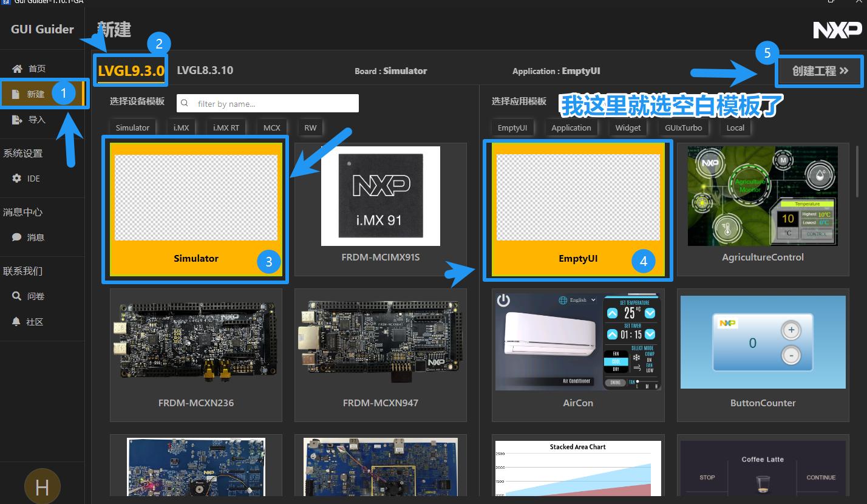Click the Application : EmptyUI label
The width and height of the screenshot is (867, 504).
(556, 71)
